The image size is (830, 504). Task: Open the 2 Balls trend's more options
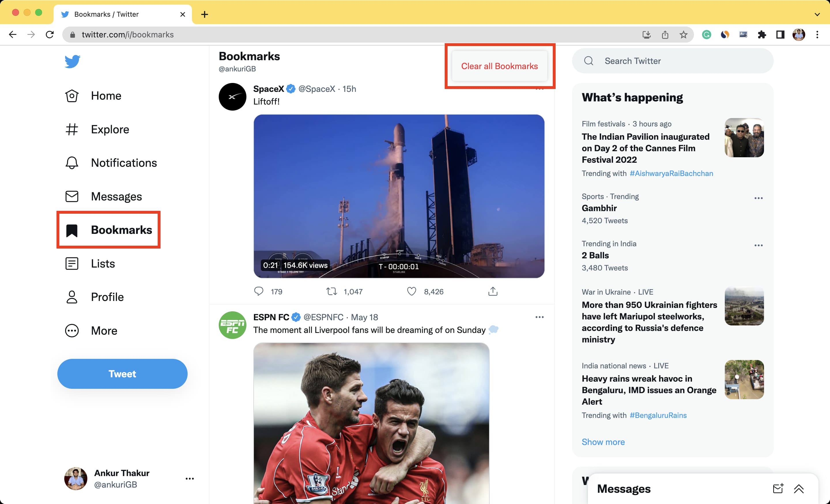(758, 245)
